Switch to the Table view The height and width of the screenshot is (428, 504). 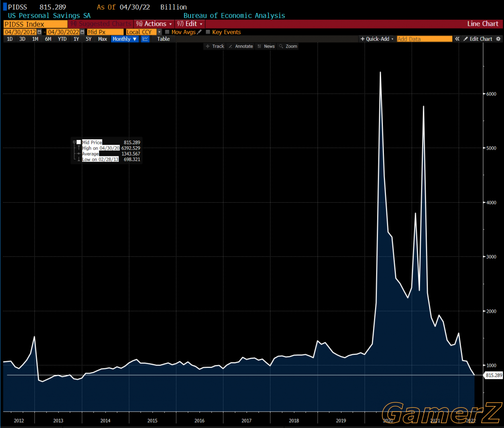pyautogui.click(x=163, y=39)
